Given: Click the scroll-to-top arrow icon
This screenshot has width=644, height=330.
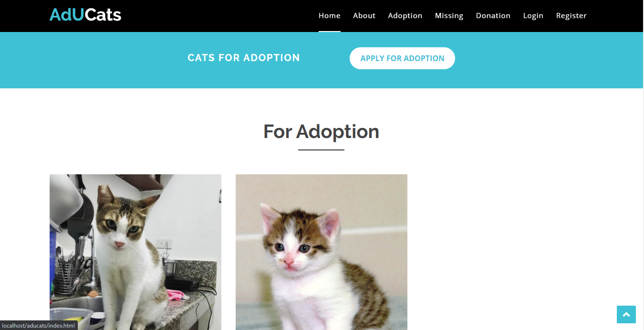Looking at the screenshot, I should pyautogui.click(x=626, y=315).
